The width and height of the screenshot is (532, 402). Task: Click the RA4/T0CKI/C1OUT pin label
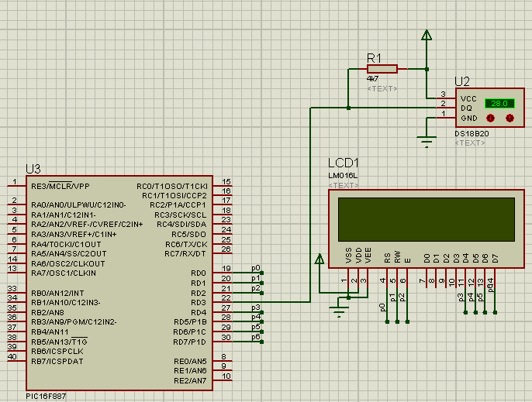coord(66,245)
